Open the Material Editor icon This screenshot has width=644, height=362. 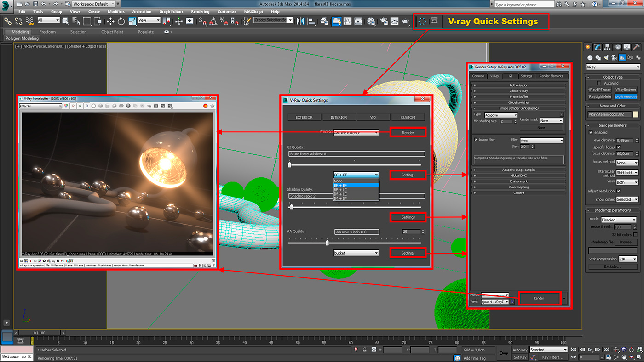click(371, 21)
